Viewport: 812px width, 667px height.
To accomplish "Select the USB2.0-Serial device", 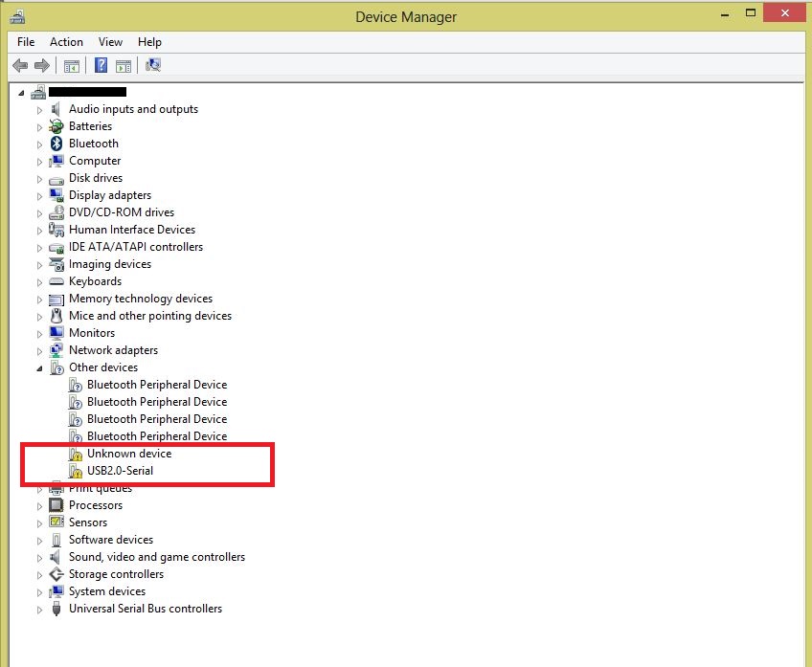I will click(120, 471).
